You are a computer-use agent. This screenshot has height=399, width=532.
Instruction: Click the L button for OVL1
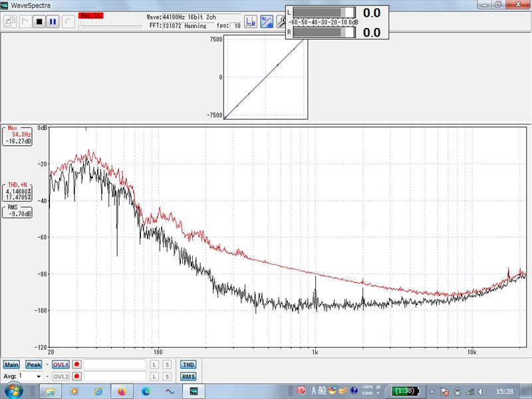[x=154, y=364]
